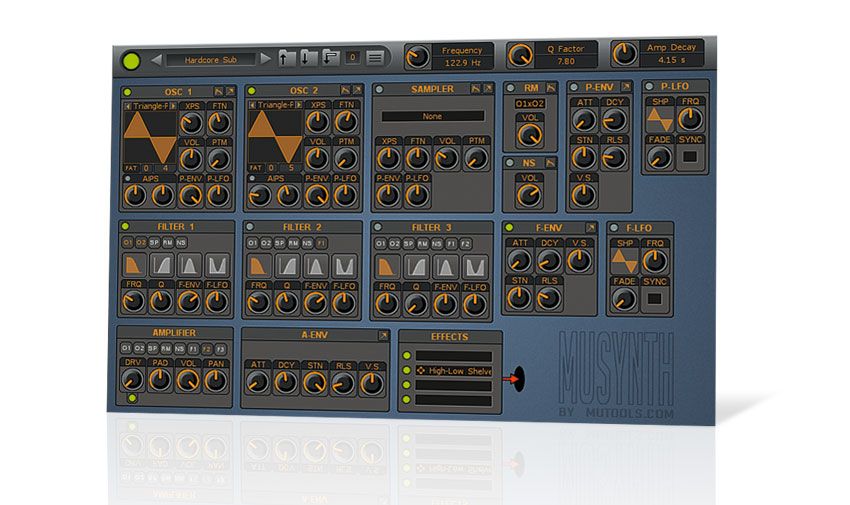Image resolution: width=850 pixels, height=505 pixels.
Task: Select the low-pass shape in Filter 1
Action: 134,265
